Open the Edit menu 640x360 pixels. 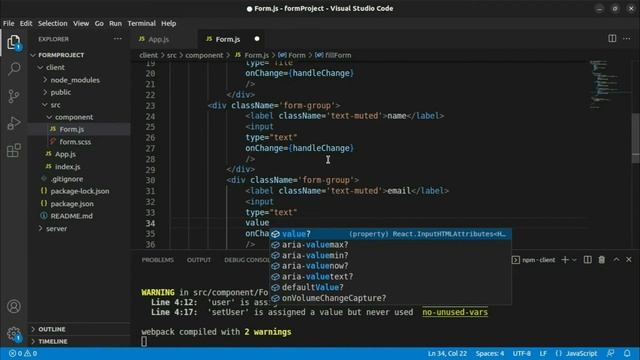tap(26, 23)
